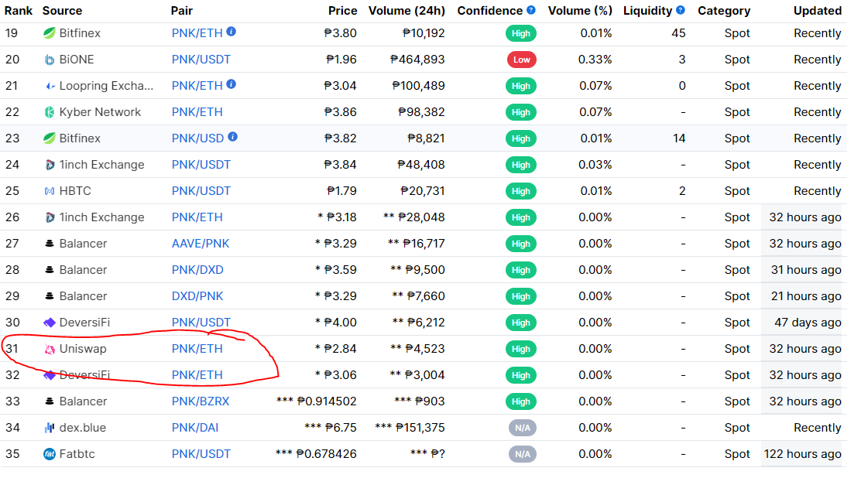
Task: Click the 1inch Exchange logo in row 26
Action: pos(50,217)
